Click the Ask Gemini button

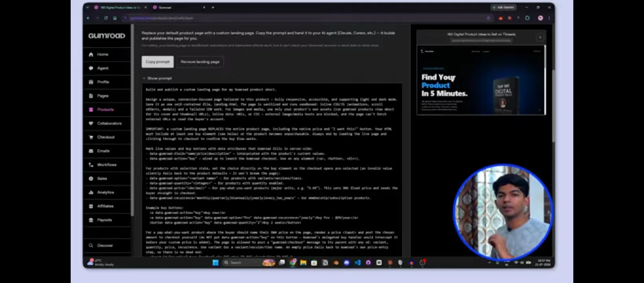[503, 7]
